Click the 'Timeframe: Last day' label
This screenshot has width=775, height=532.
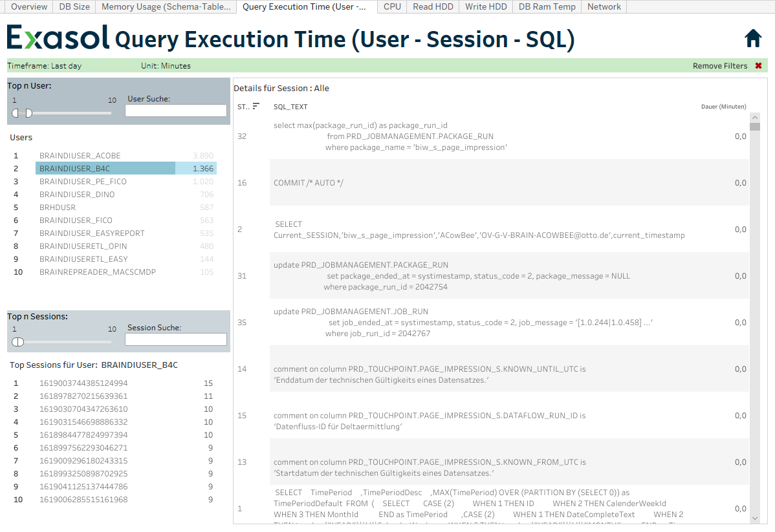[45, 66]
